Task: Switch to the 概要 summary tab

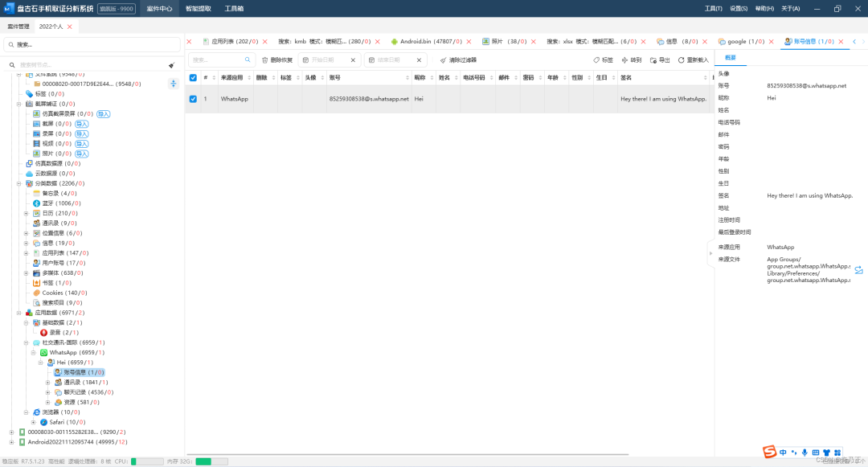Action: [731, 58]
